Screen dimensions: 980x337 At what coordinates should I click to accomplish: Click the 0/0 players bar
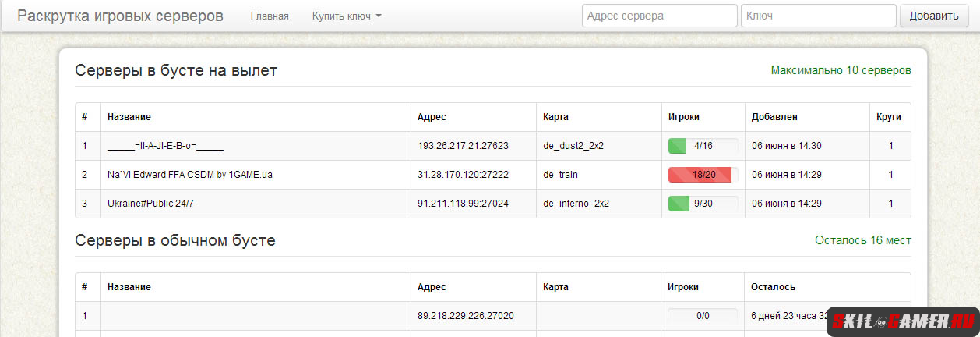(703, 316)
